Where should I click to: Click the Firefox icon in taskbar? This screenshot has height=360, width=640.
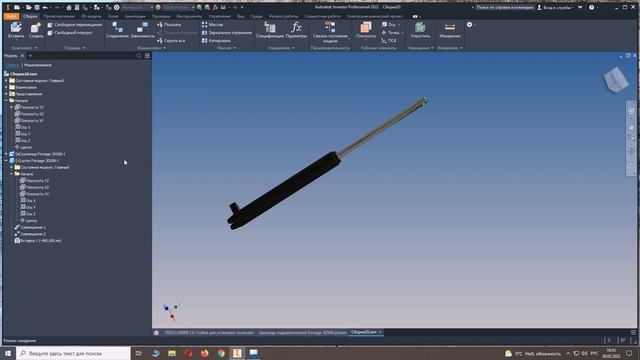coord(204,353)
